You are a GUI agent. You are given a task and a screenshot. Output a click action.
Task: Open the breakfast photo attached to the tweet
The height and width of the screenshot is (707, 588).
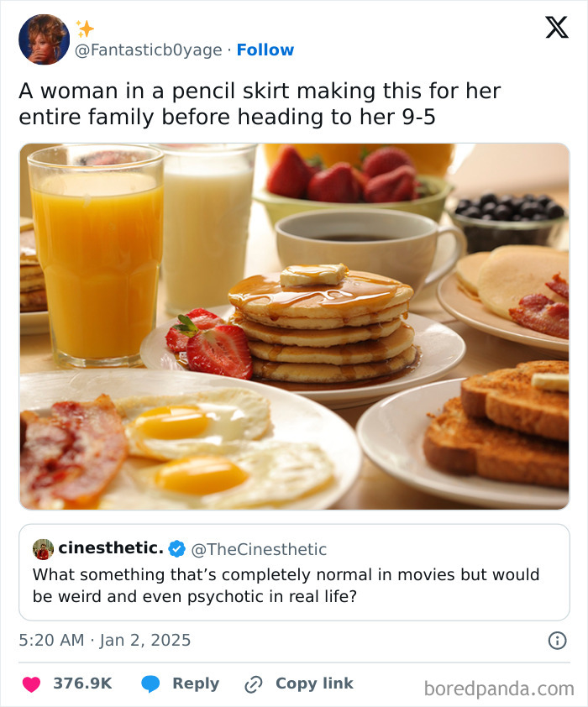pos(294,326)
